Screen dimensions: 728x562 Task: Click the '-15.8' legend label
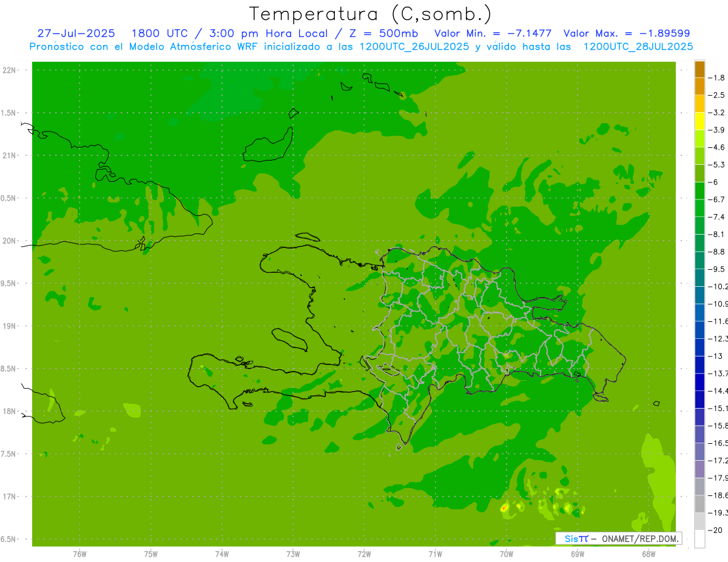click(x=719, y=426)
